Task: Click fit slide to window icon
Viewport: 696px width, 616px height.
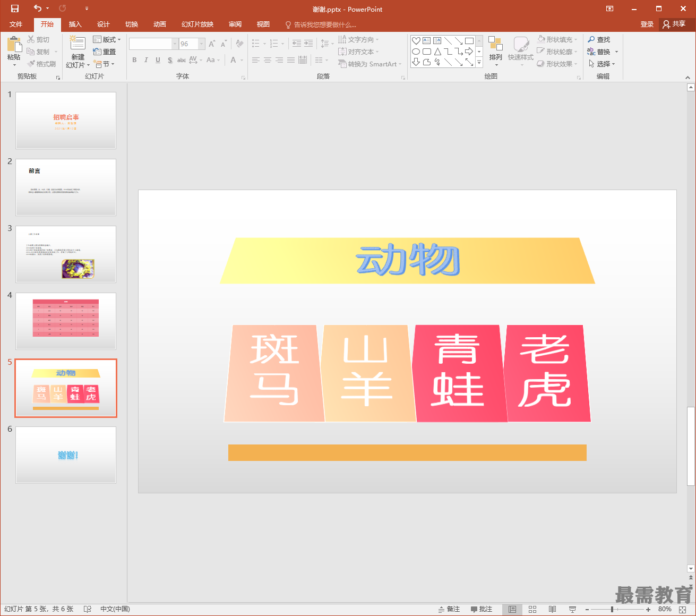Action: point(683,609)
